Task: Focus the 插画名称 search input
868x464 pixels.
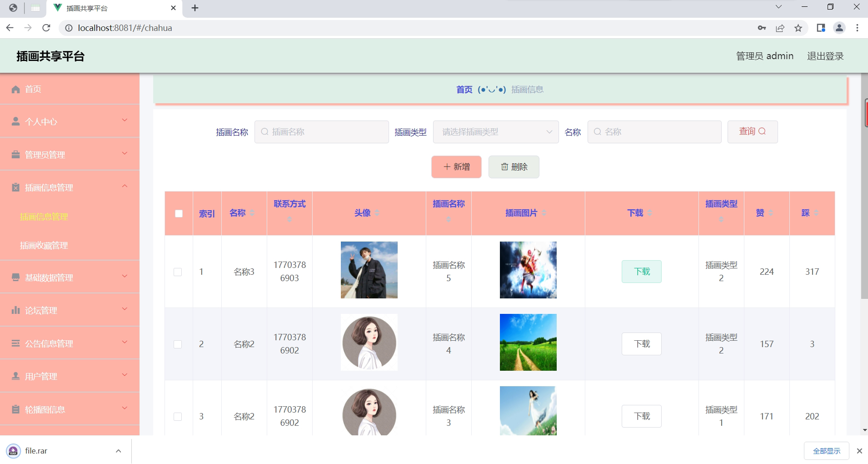Action: click(322, 132)
